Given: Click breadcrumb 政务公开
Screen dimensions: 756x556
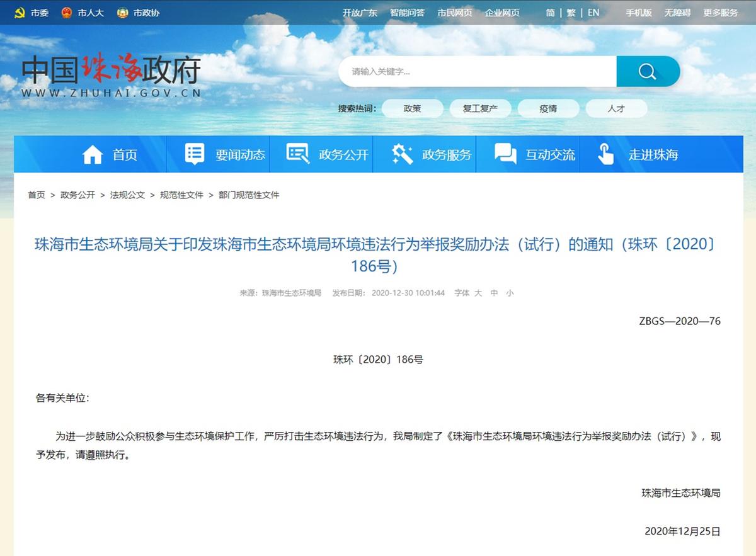Looking at the screenshot, I should pos(77,195).
